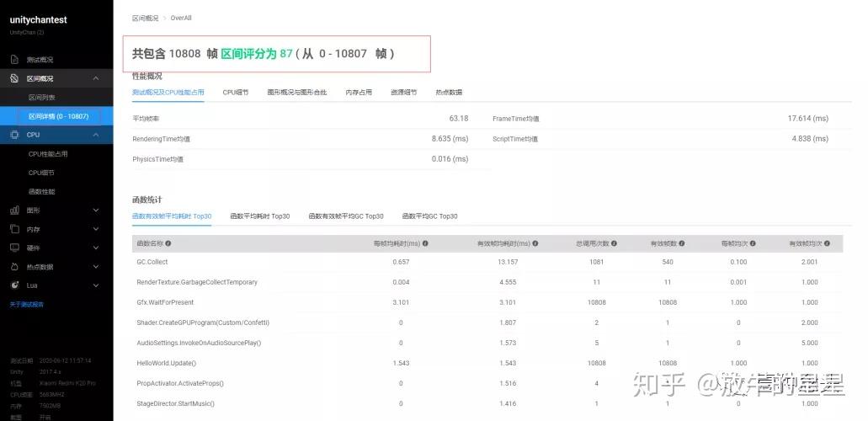This screenshot has width=868, height=421.
Task: Expand the Lua sidebar section chevron
Action: [x=96, y=285]
